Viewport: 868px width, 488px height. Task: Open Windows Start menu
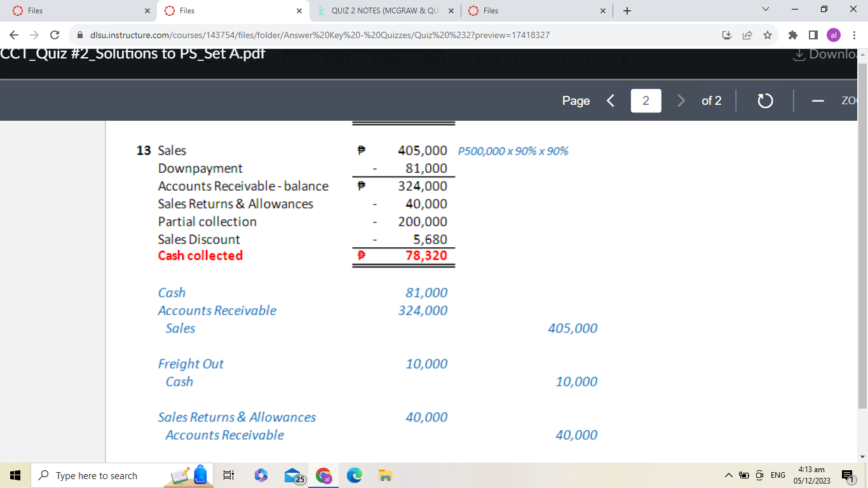point(15,475)
